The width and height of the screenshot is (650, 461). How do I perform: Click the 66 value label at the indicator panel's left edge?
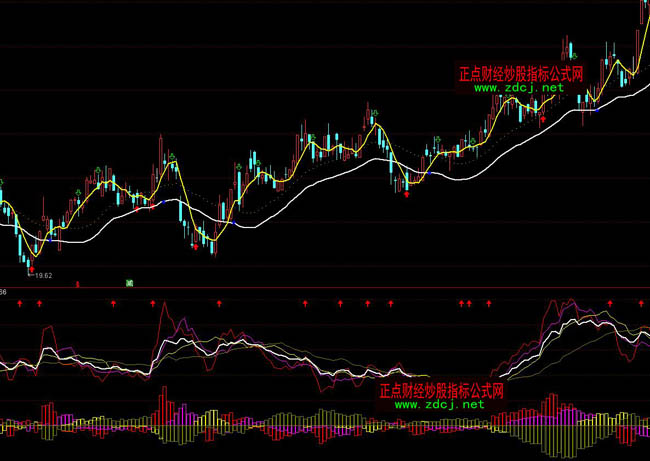(x=4, y=292)
